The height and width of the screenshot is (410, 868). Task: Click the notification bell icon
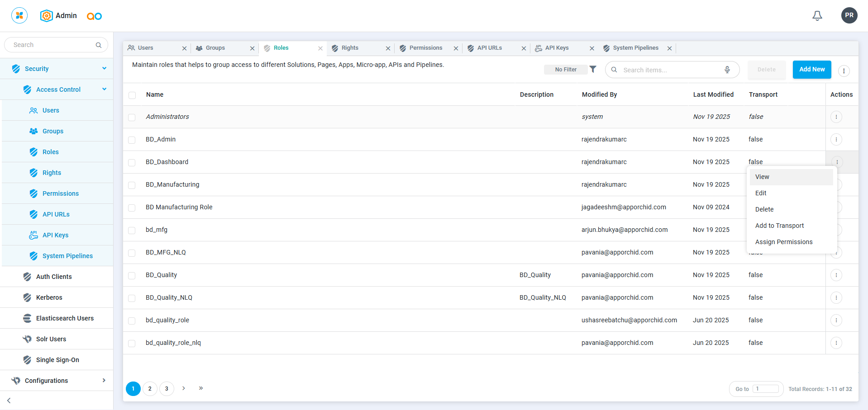pos(817,16)
